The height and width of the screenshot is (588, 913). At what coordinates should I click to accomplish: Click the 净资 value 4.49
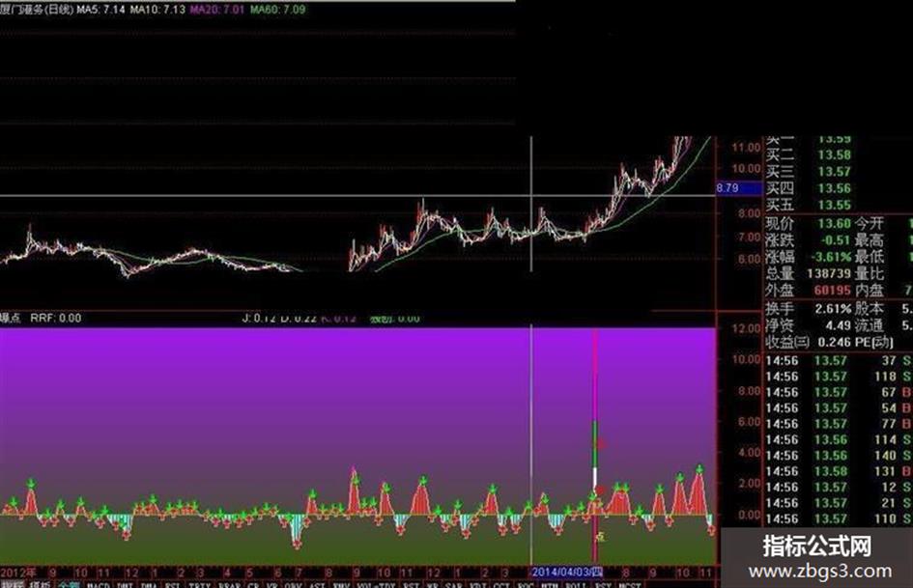pyautogui.click(x=839, y=325)
